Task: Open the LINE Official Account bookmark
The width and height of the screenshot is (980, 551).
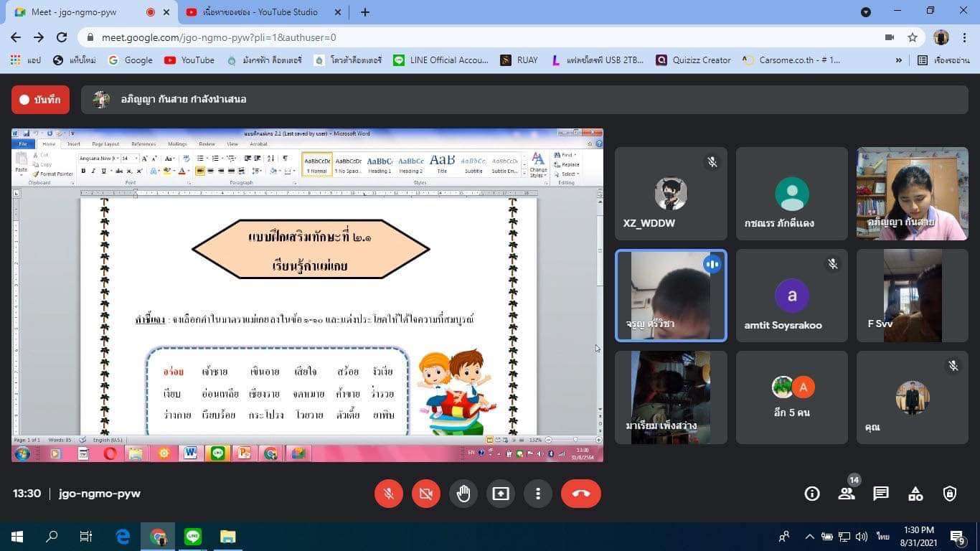Action: (x=440, y=60)
